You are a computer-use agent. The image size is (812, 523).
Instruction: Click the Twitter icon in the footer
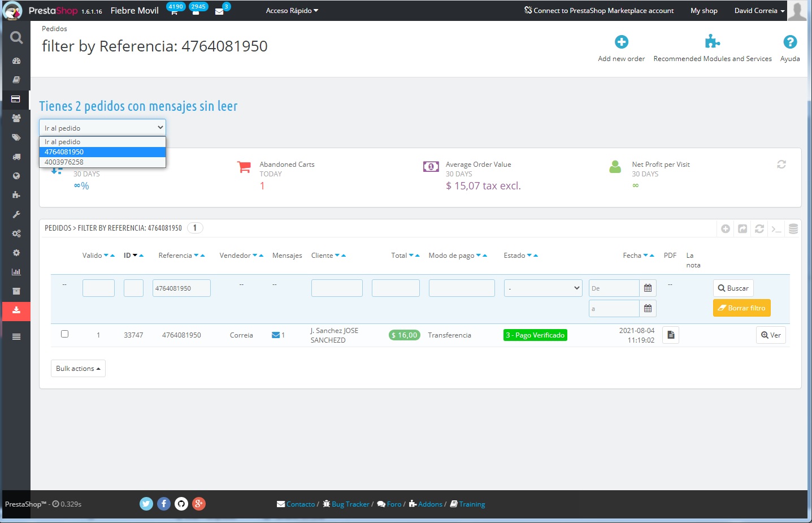146,504
